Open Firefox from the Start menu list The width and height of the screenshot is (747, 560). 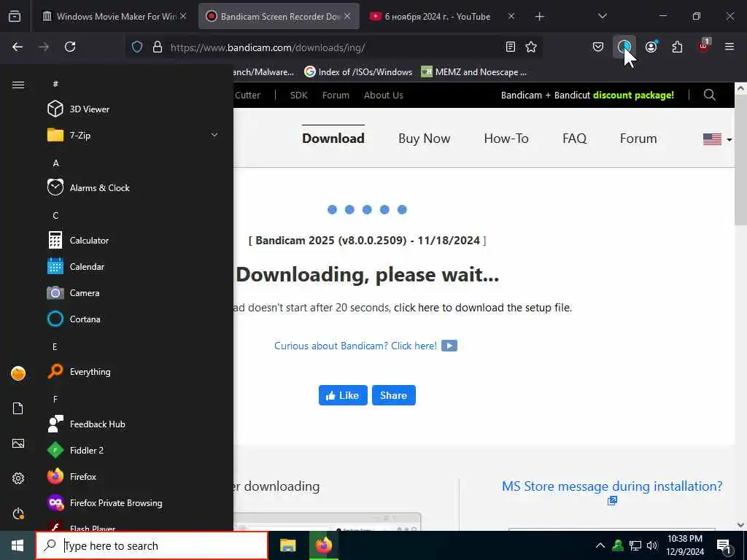(x=72, y=476)
